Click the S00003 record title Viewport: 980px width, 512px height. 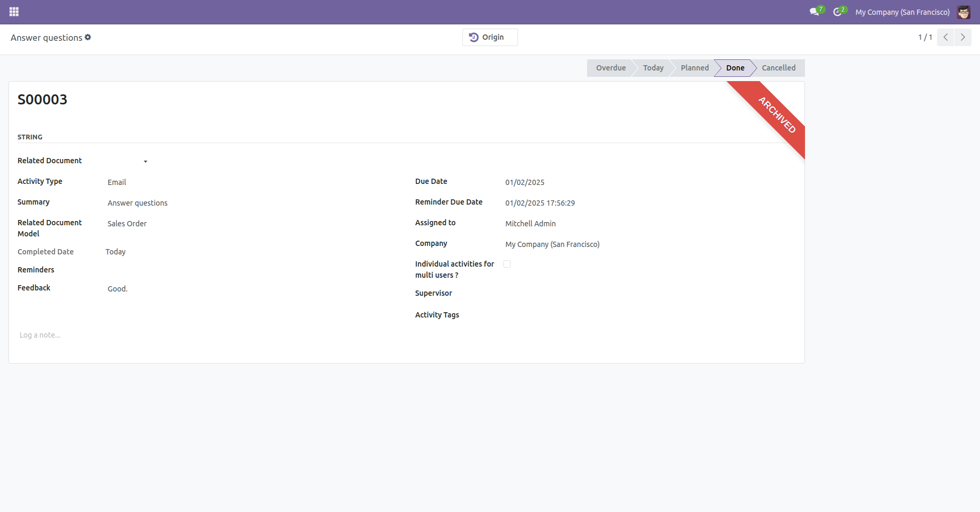(x=42, y=100)
